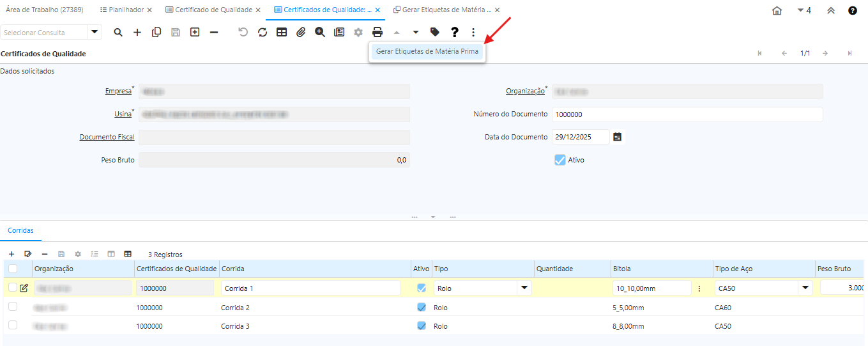Select Gerar Etiquetas de Matéria Prima menu option
The width and height of the screenshot is (868, 346).
[x=427, y=51]
